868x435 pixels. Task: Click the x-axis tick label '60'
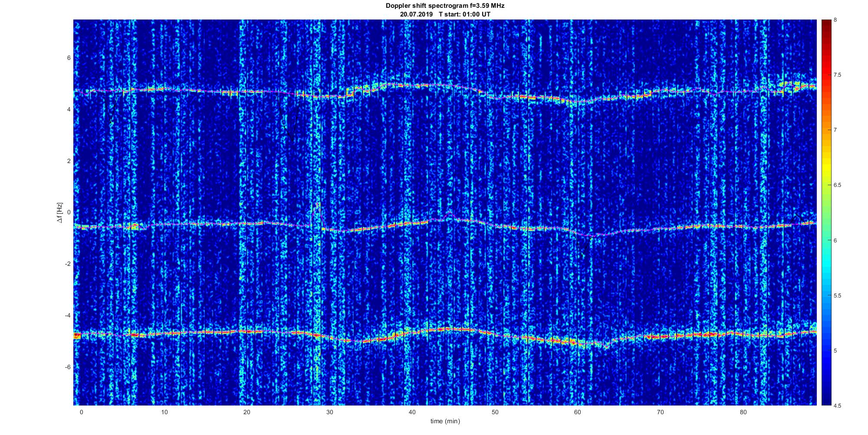click(578, 412)
